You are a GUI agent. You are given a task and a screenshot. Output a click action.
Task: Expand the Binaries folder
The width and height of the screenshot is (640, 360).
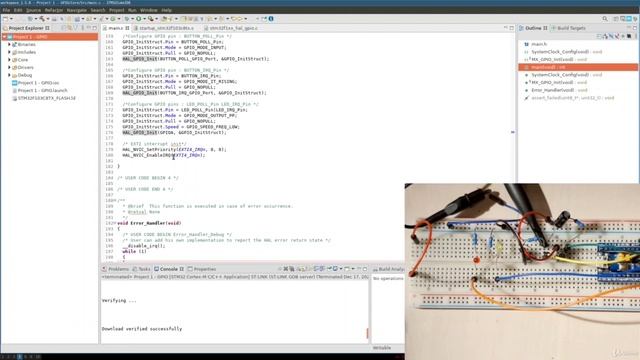tap(9, 44)
